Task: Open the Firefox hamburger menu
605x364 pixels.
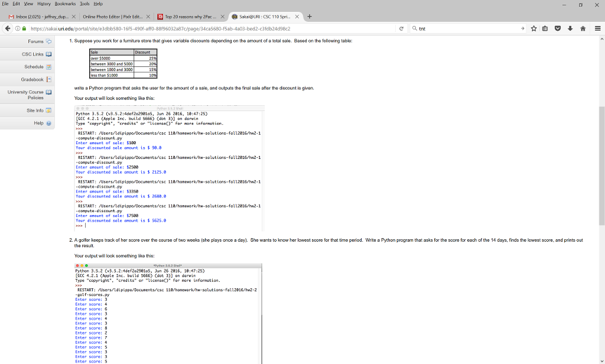Action: click(x=598, y=28)
